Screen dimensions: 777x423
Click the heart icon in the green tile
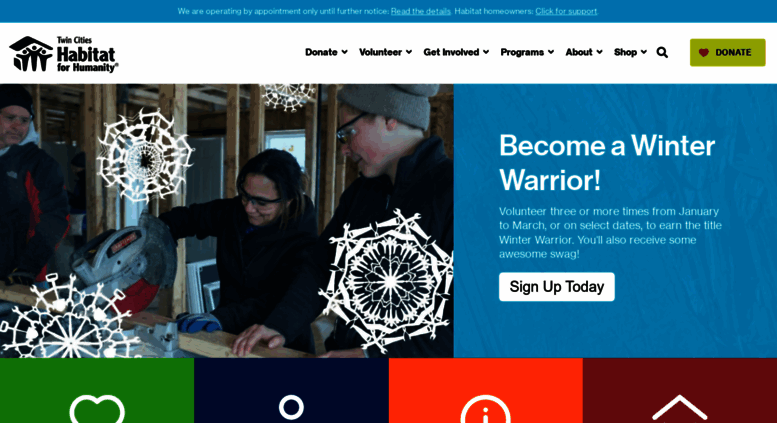click(97, 409)
